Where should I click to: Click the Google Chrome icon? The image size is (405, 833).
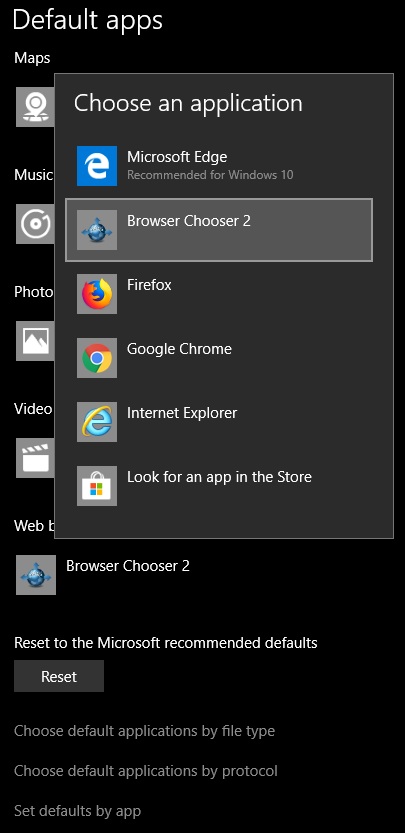pos(97,358)
